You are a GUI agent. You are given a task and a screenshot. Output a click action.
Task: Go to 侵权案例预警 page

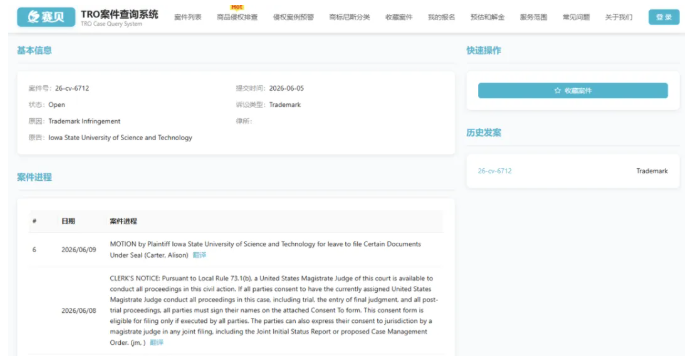[293, 17]
